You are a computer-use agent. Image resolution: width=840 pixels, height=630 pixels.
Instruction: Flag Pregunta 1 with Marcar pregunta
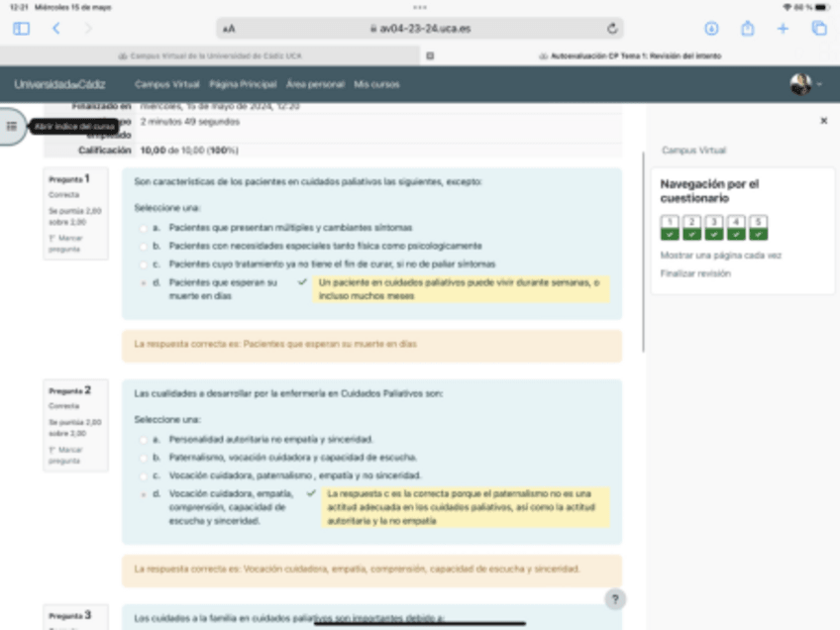[65, 244]
